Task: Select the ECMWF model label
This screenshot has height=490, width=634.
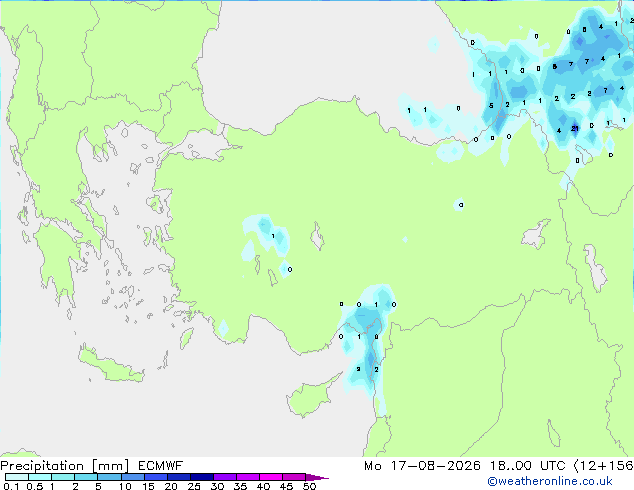Action: [161, 466]
